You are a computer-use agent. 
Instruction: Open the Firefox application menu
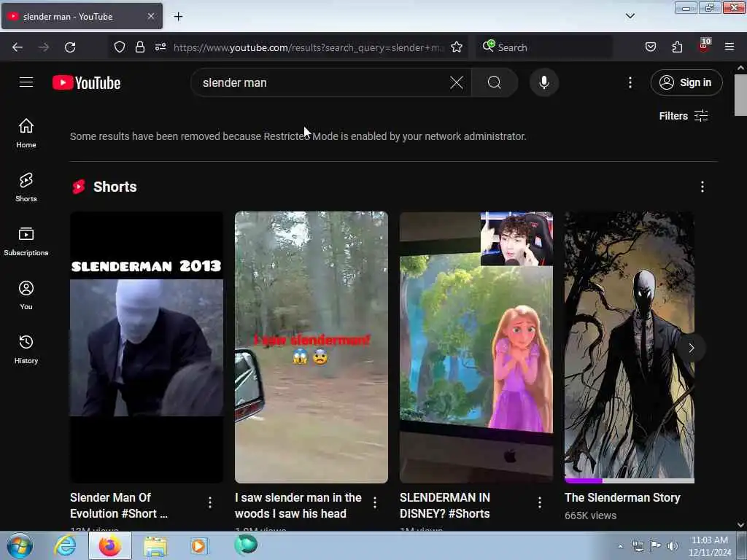(x=729, y=47)
